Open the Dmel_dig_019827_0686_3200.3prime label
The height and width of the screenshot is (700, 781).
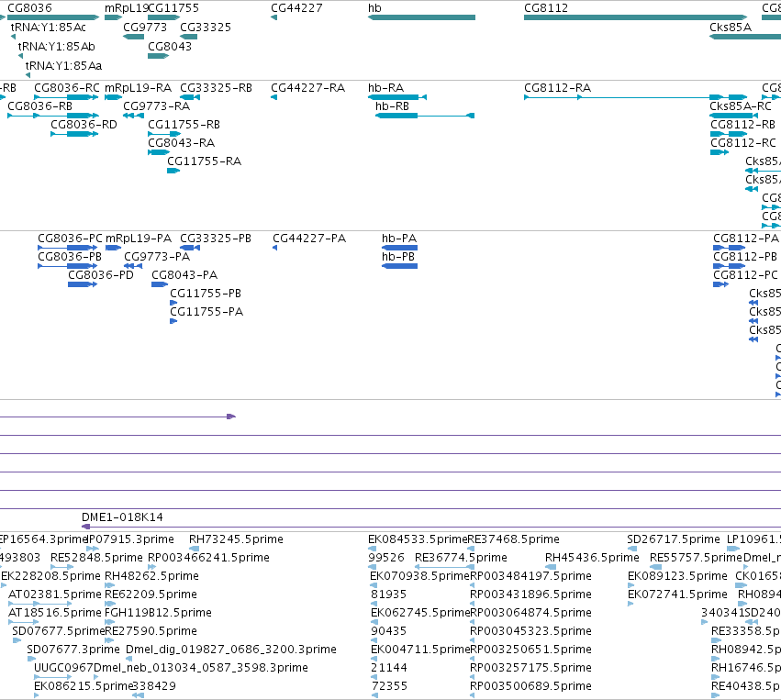click(x=231, y=650)
